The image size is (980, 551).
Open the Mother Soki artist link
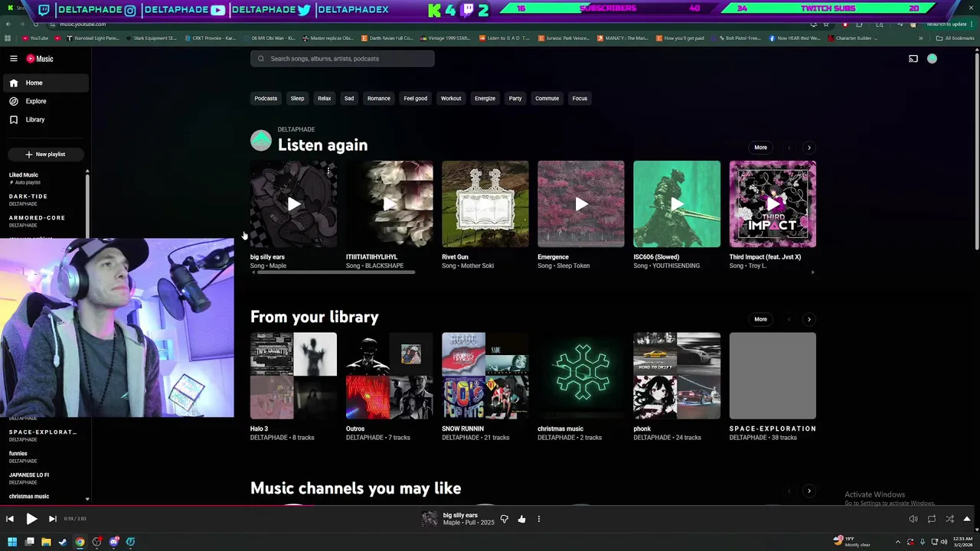point(478,266)
